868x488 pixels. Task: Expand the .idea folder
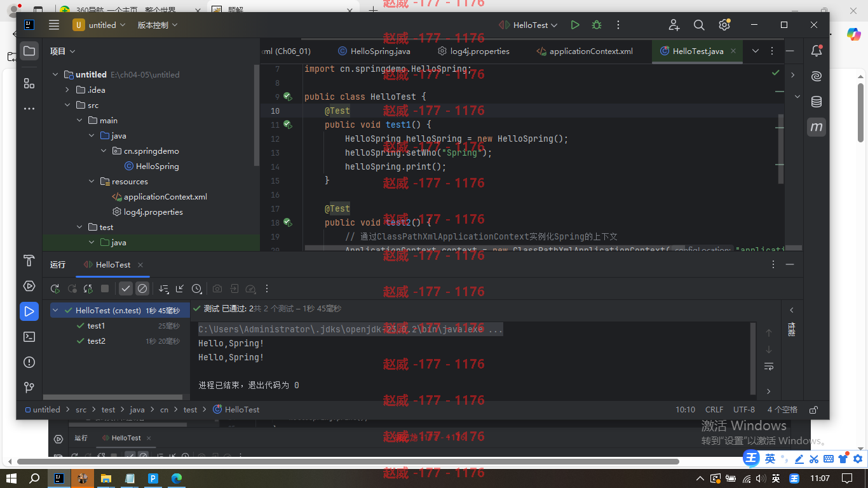67,90
